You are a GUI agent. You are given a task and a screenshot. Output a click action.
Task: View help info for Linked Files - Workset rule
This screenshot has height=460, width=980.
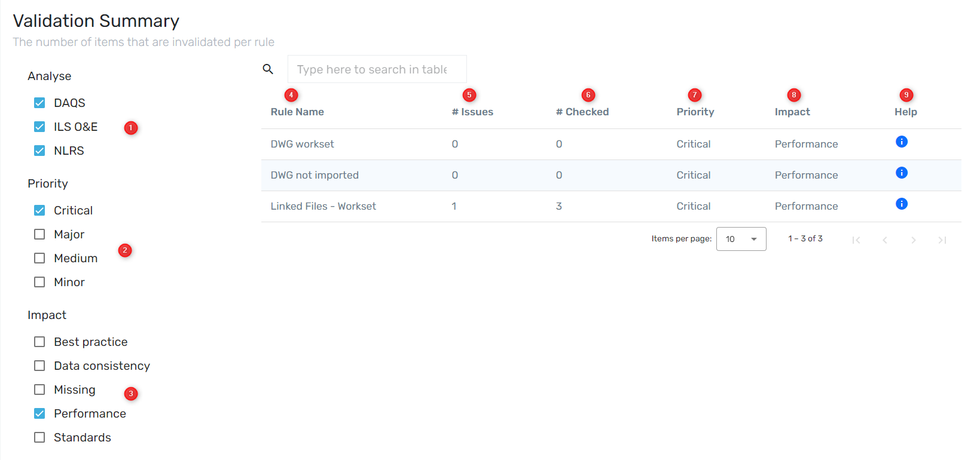(901, 204)
